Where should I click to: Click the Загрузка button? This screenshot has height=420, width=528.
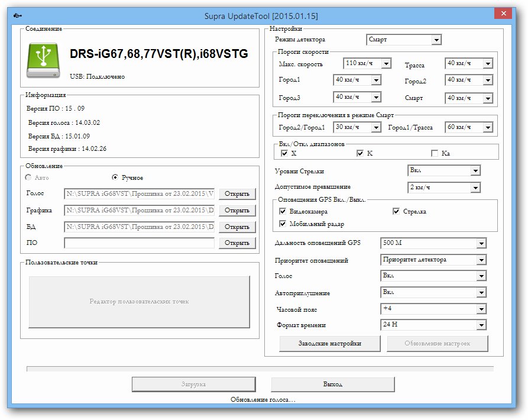(x=193, y=385)
